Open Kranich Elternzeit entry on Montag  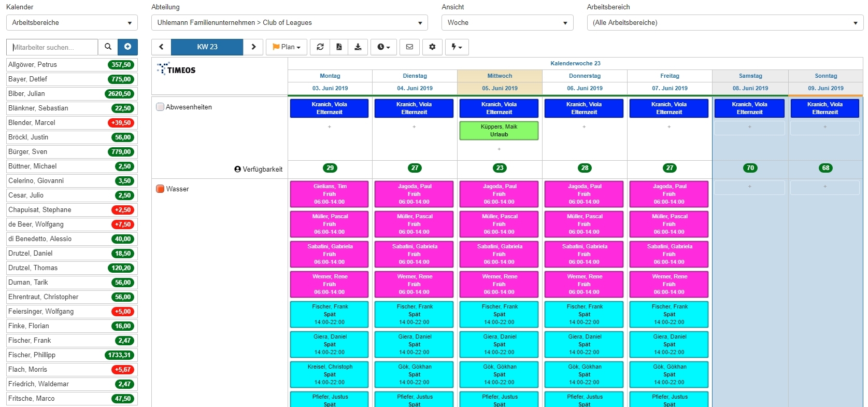point(330,108)
